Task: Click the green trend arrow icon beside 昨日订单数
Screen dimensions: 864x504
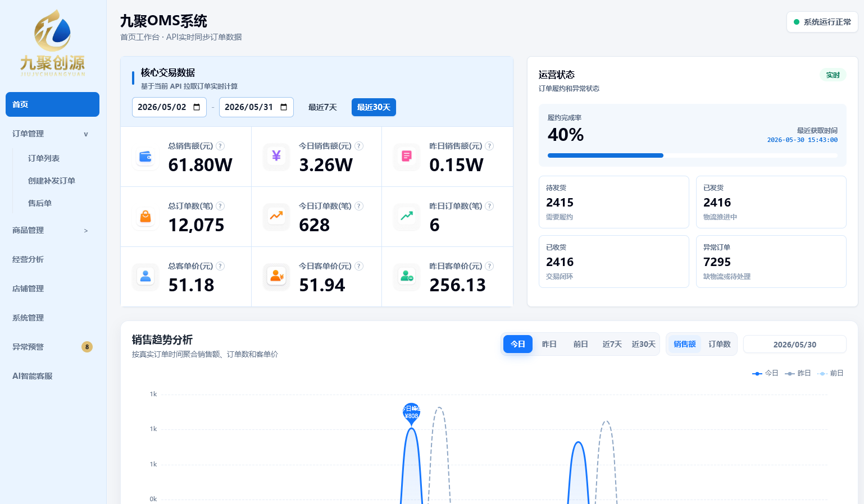Action: point(407,217)
